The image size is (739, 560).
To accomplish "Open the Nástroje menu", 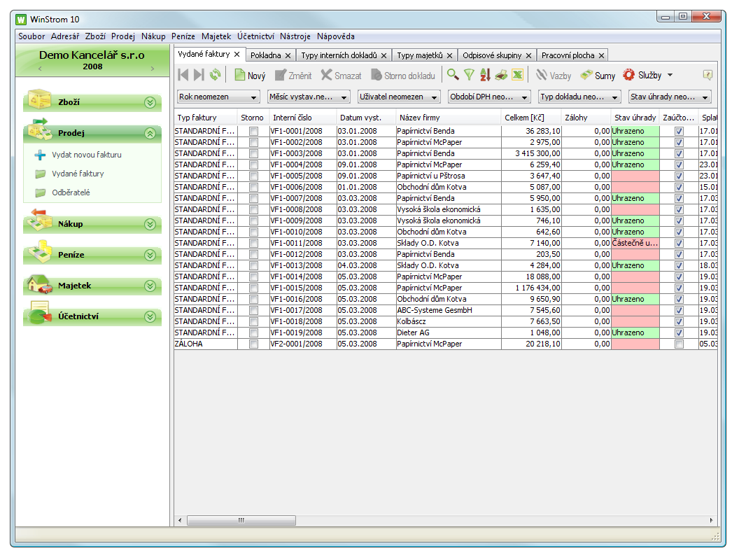I will (x=295, y=36).
